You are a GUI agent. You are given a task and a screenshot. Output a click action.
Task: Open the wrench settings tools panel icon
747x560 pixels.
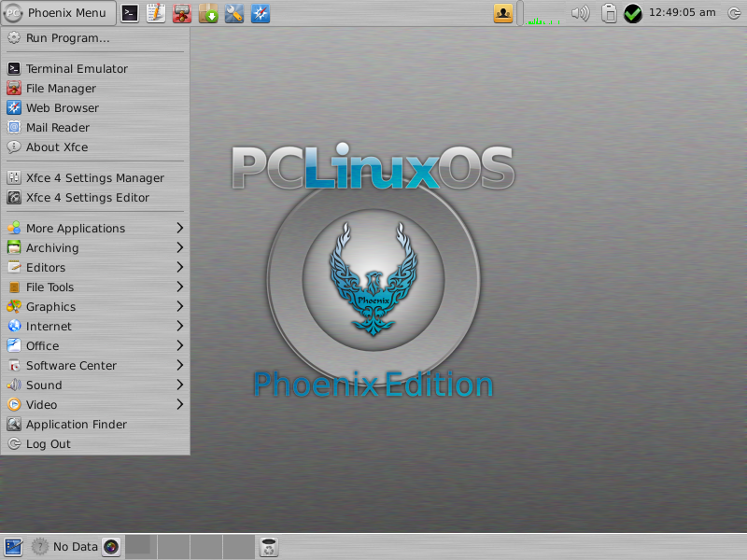[x=234, y=13]
